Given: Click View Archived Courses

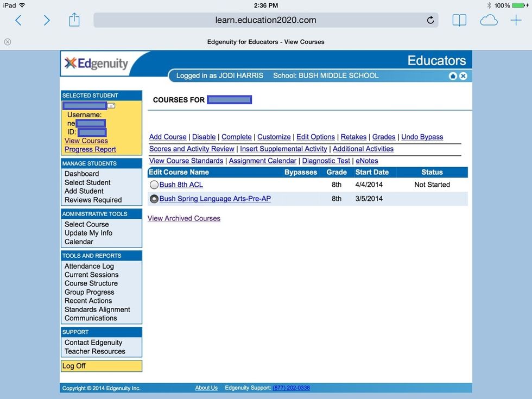Looking at the screenshot, I should (184, 218).
